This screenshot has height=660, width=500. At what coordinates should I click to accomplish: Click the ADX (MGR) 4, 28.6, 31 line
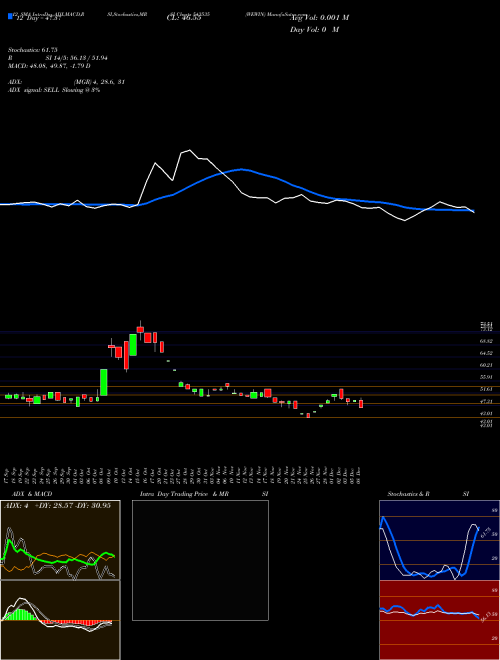coord(66,82)
